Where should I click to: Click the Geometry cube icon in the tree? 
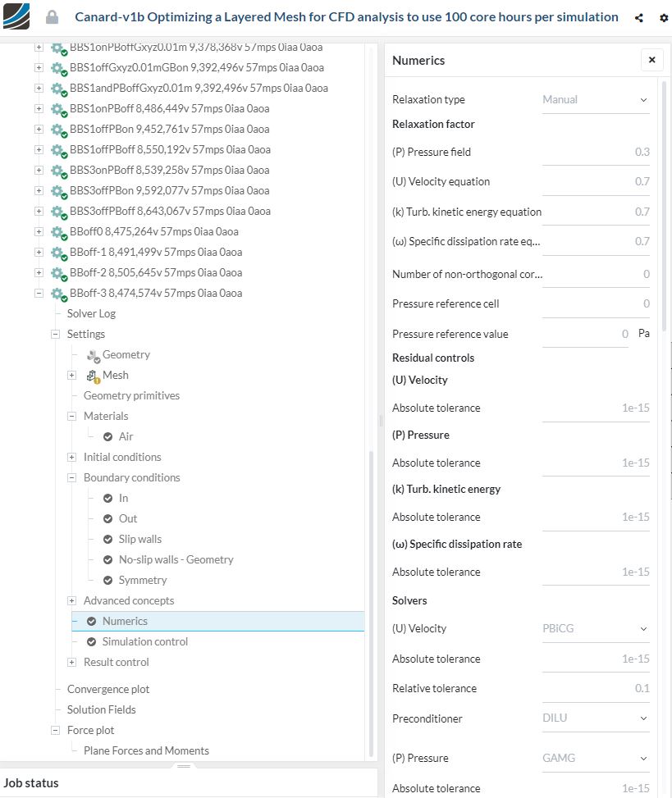click(92, 355)
